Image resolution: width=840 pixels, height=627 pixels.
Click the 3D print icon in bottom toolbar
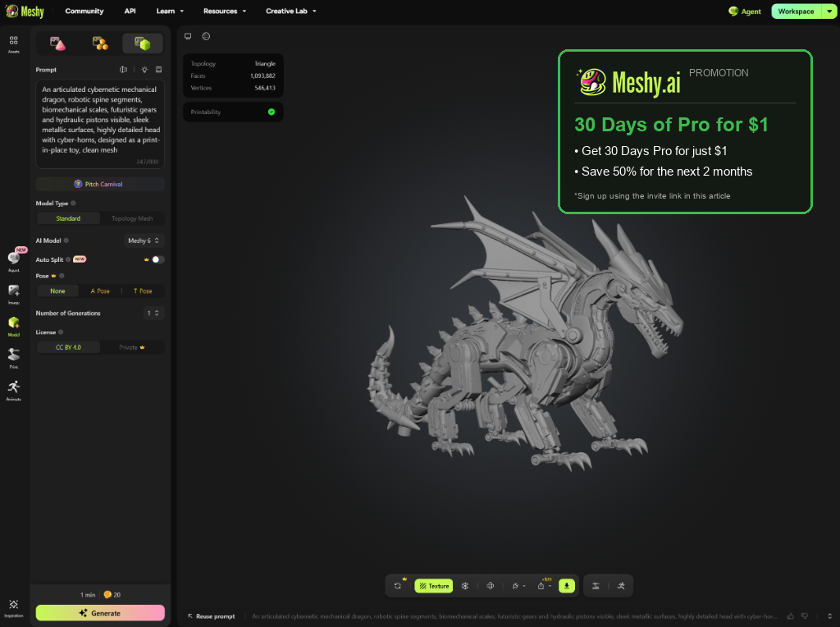tap(596, 586)
